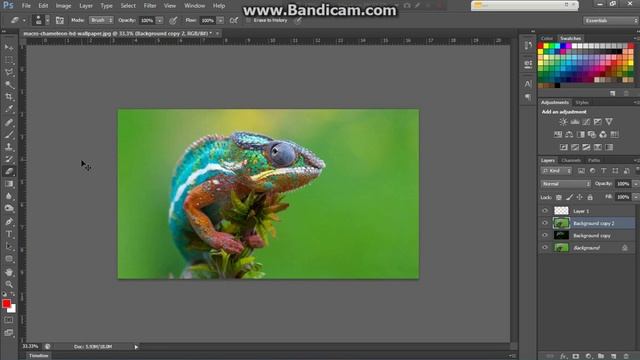Open the Image menu
The height and width of the screenshot is (360, 640).
point(63,6)
